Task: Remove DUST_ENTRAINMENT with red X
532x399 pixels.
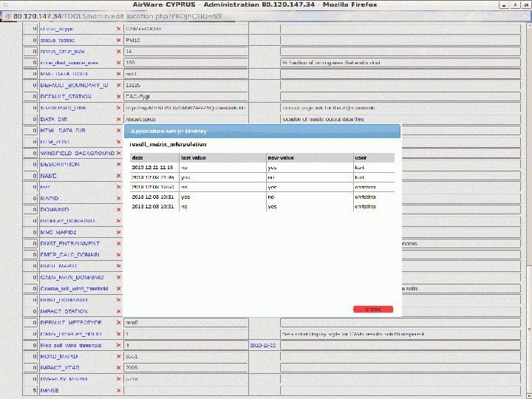Action: (118, 244)
